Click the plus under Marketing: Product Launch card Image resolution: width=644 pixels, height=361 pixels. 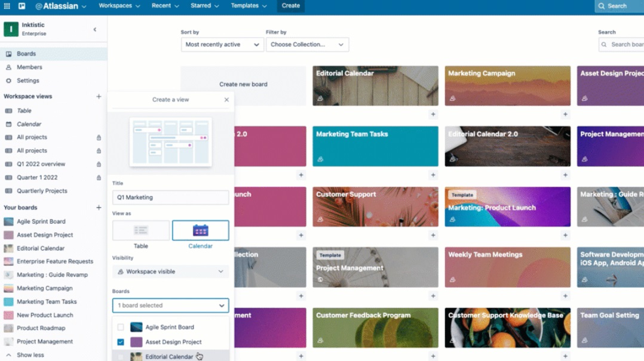pos(565,236)
